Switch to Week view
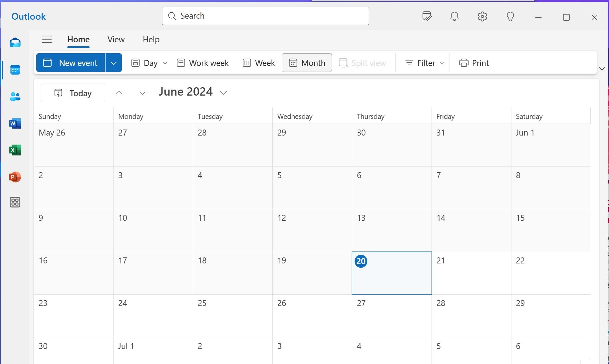609x364 pixels. [x=259, y=63]
